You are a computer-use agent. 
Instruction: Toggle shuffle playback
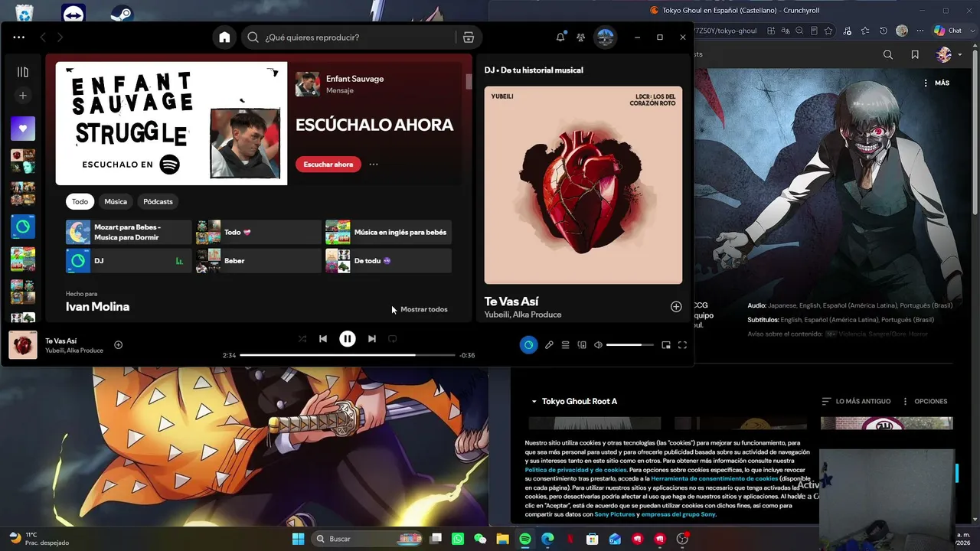pos(302,338)
